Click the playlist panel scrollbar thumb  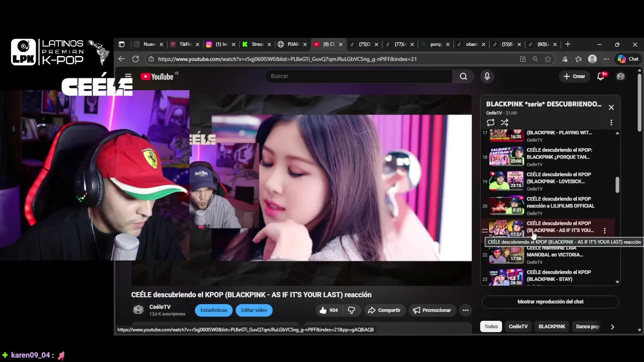pyautogui.click(x=617, y=185)
